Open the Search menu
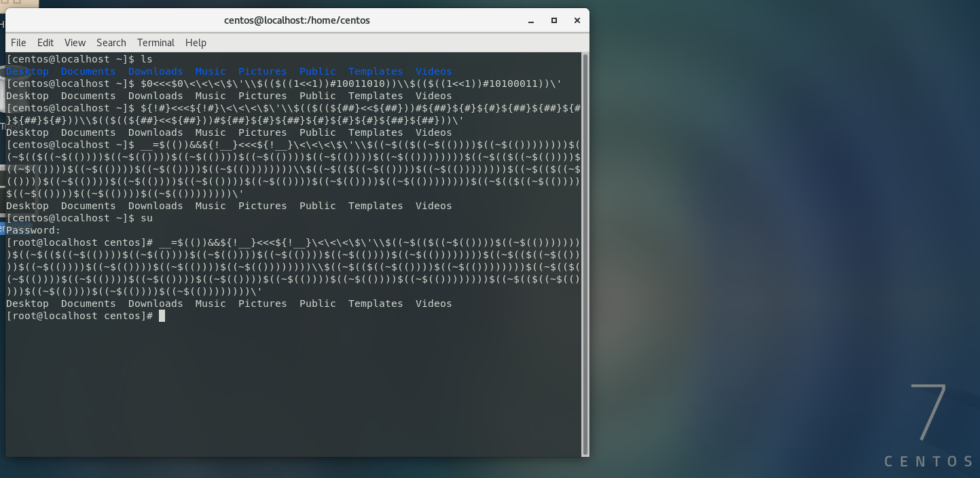Screen dimensions: 980x478 coord(111,42)
